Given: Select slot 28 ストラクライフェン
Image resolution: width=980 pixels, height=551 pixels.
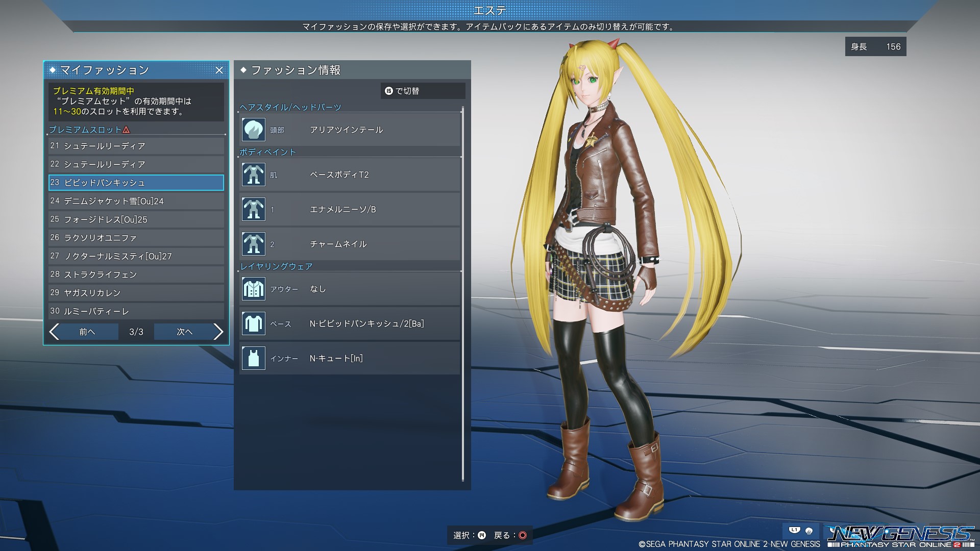Looking at the screenshot, I should point(136,274).
